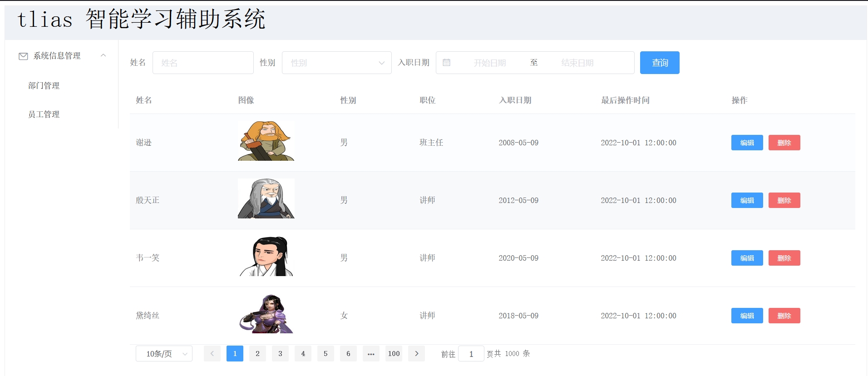Viewport: 868px width, 376px height.
Task: Click the envelope icon beside 系统信息管理
Action: coord(23,56)
